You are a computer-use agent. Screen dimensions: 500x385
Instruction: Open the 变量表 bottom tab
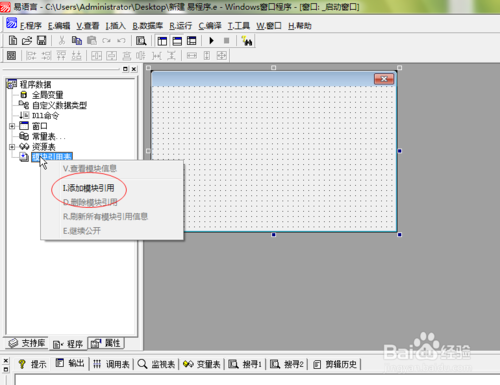(202, 364)
